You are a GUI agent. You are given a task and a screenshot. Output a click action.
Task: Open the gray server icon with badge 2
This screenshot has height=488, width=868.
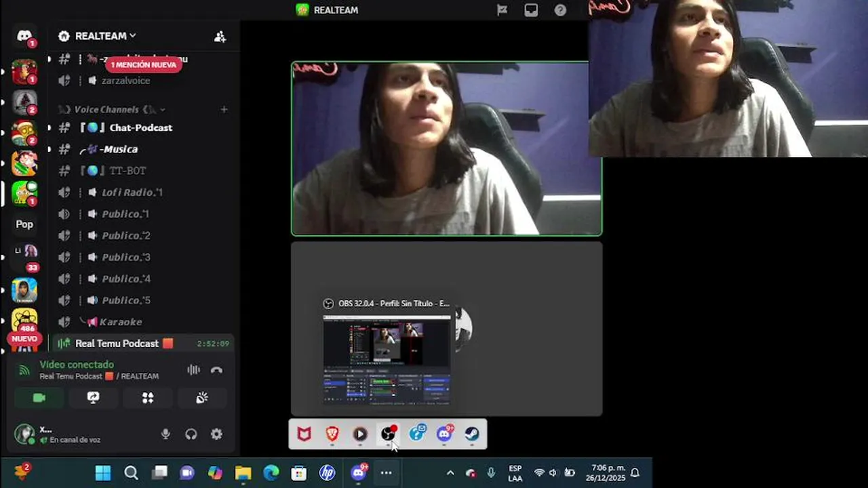point(24,102)
